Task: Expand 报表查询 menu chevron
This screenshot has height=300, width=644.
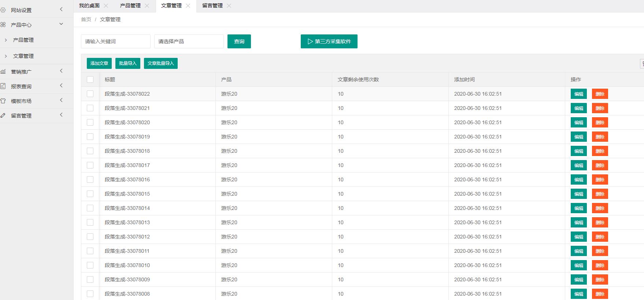Action: 61,85
